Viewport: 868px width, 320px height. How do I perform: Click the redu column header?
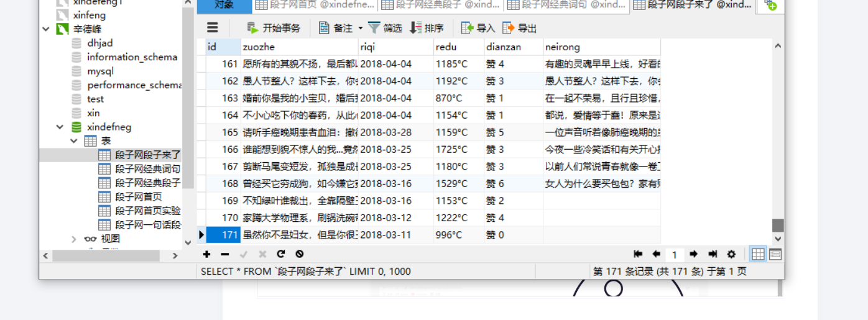click(459, 47)
